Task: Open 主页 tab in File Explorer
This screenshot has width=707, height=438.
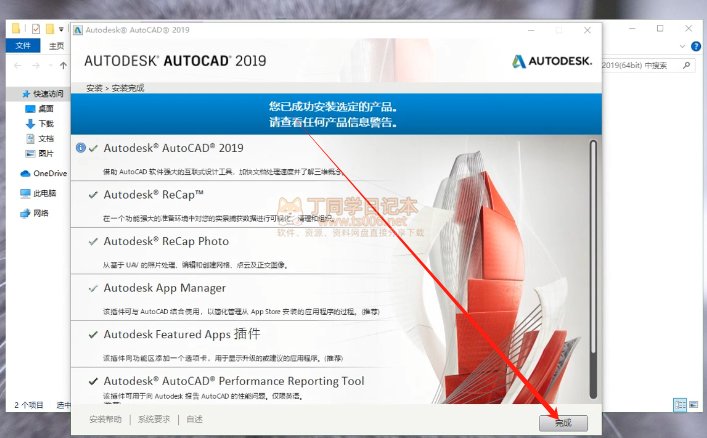Action: (56, 46)
